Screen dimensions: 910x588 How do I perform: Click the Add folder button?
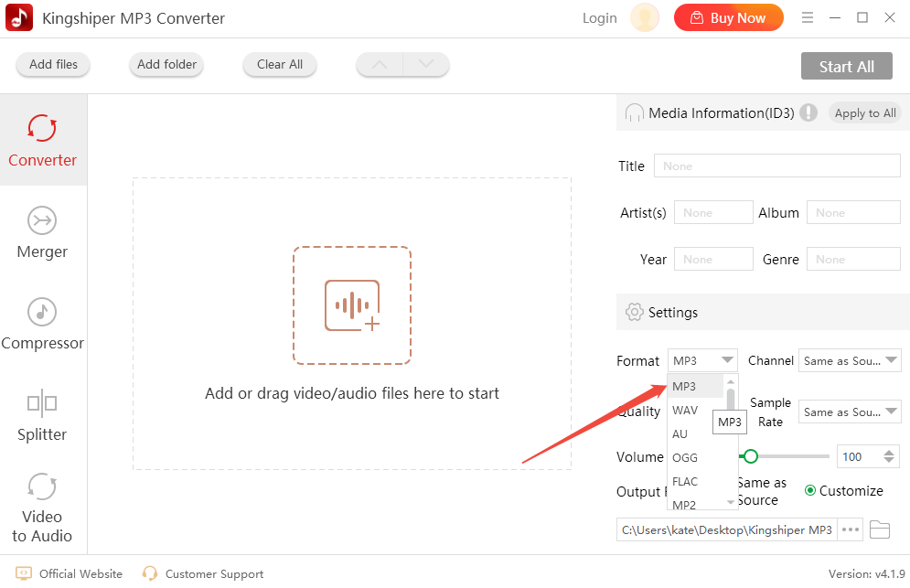(x=166, y=64)
